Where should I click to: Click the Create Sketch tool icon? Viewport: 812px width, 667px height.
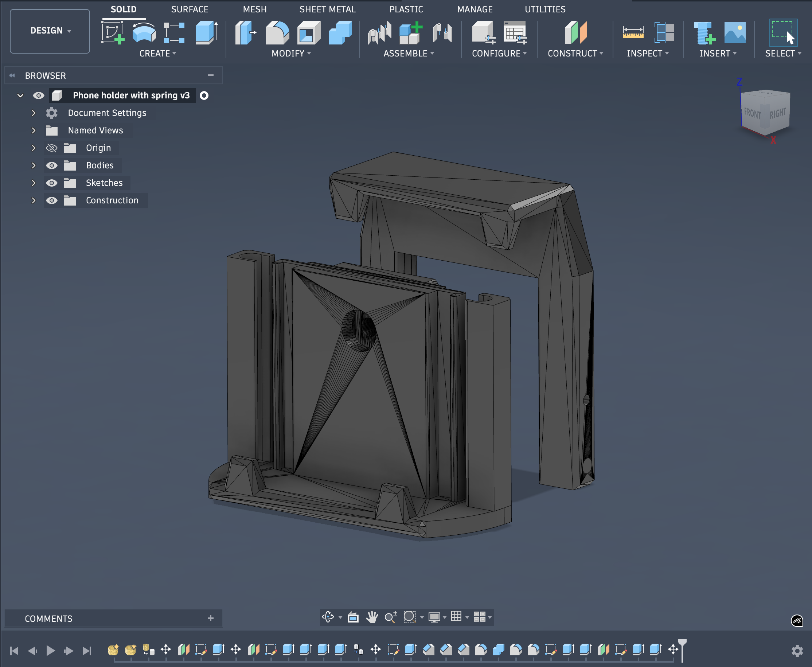click(113, 33)
